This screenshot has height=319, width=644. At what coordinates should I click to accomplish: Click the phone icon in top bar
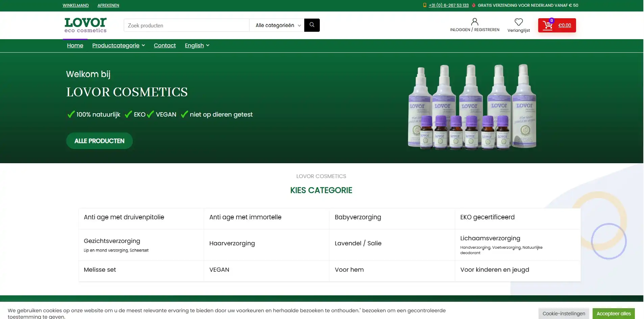(425, 5)
